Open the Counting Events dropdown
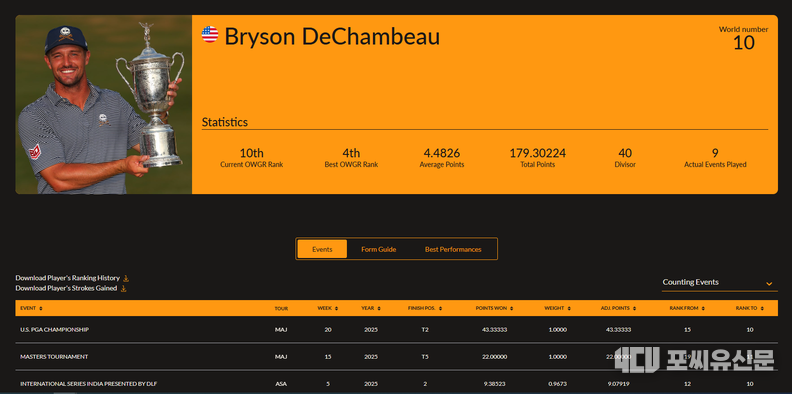The image size is (792, 394). click(x=720, y=283)
